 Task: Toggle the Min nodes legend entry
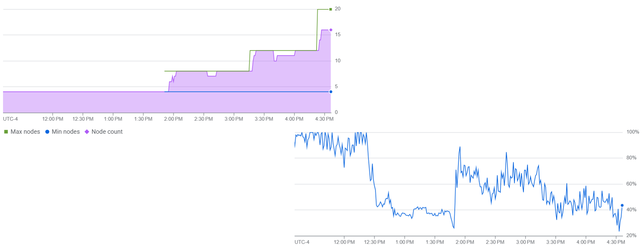pyautogui.click(x=62, y=132)
